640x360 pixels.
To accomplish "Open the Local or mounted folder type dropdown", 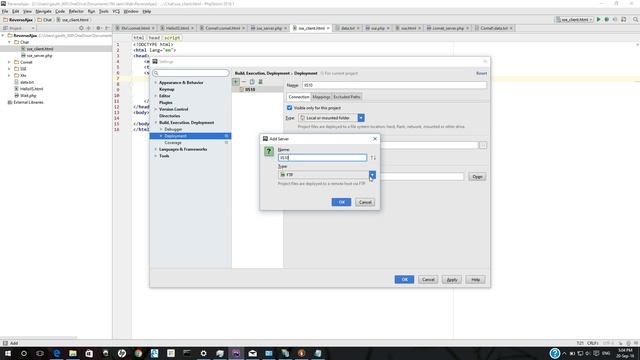I will click(361, 118).
